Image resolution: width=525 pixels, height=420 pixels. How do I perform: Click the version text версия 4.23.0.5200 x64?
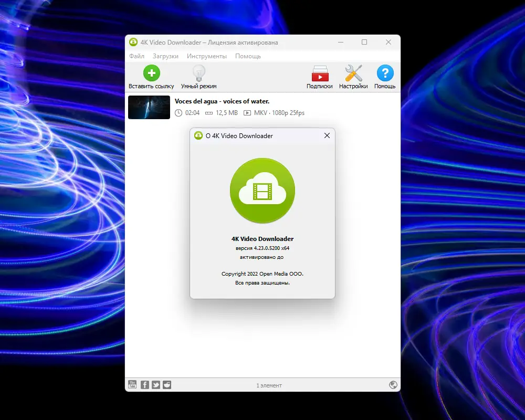(x=262, y=248)
